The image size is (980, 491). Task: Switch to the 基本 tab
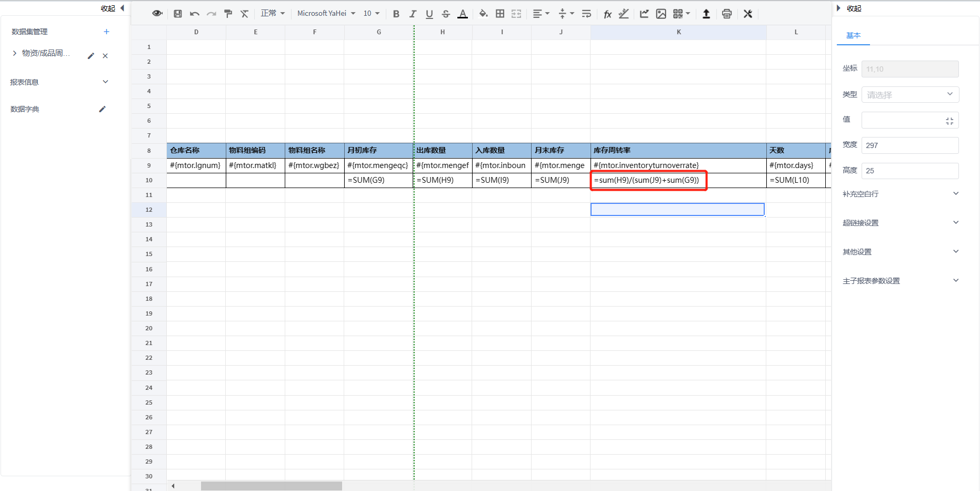tap(853, 35)
